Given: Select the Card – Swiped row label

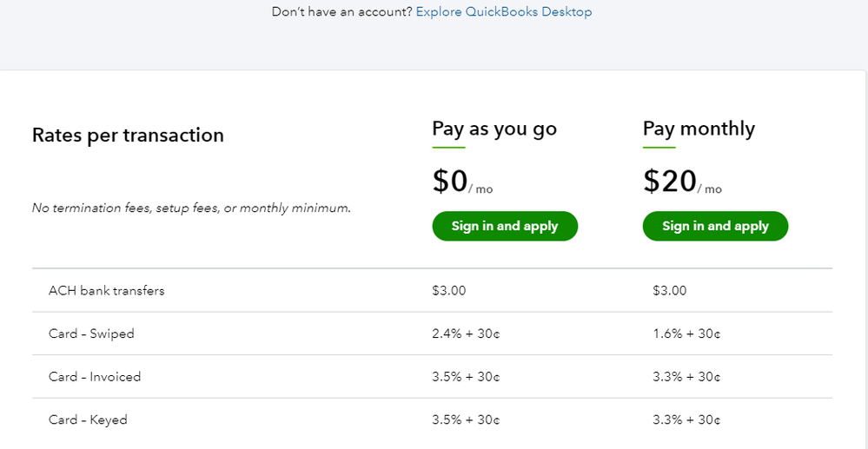Looking at the screenshot, I should 91,333.
